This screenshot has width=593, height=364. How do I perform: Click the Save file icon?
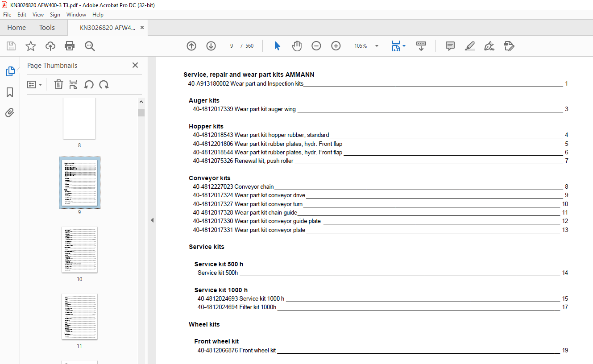pyautogui.click(x=11, y=46)
